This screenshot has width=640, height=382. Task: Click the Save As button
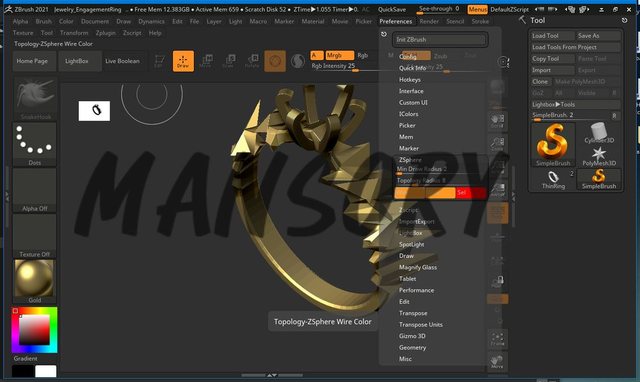tap(598, 36)
